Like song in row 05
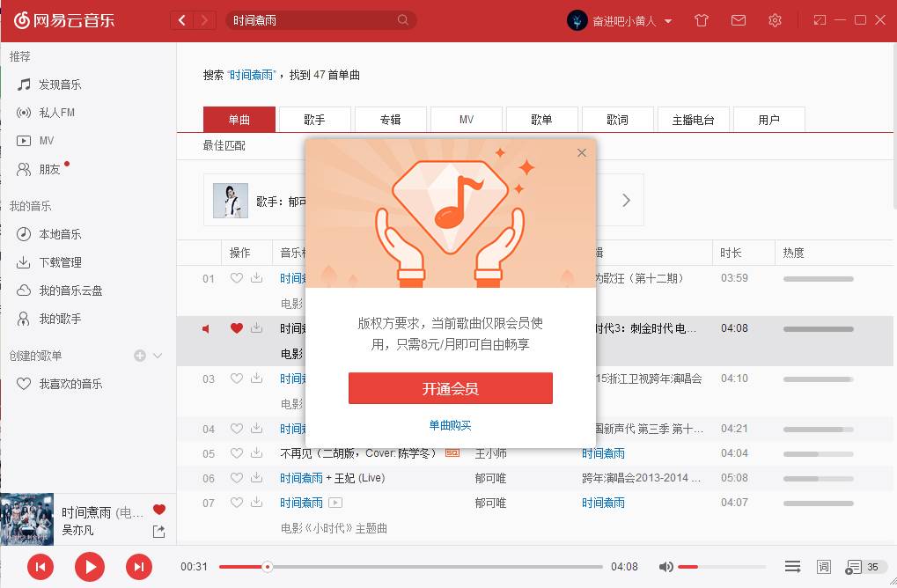This screenshot has height=588, width=897. point(236,453)
